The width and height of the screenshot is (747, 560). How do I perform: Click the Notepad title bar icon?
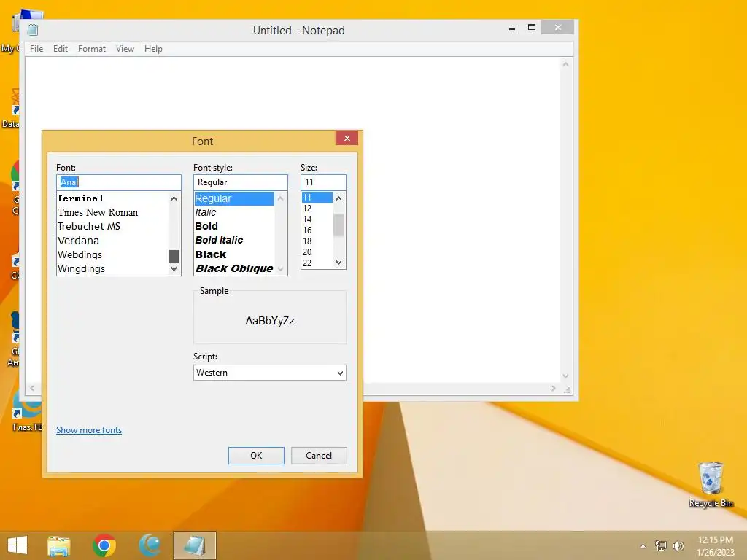(x=32, y=30)
